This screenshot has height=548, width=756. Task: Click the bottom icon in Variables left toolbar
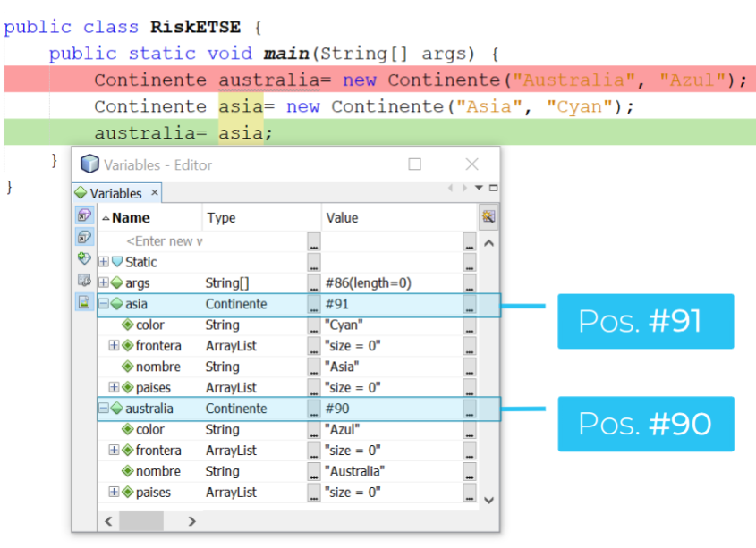[84, 302]
